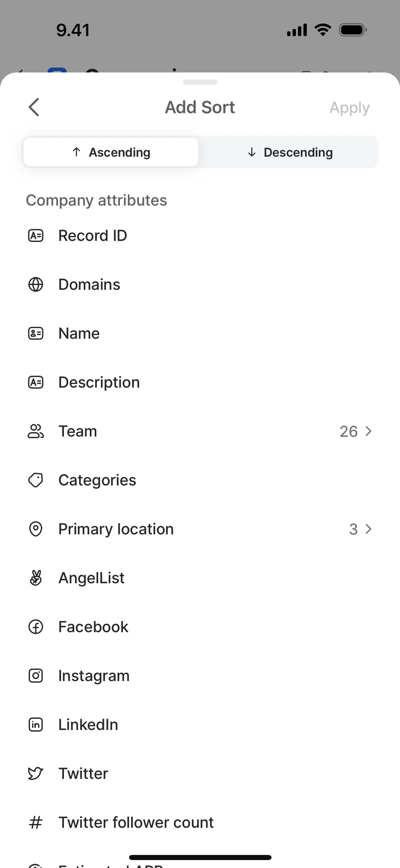The height and width of the screenshot is (868, 400).
Task: Click the LinkedIn logo icon
Action: pos(36,725)
